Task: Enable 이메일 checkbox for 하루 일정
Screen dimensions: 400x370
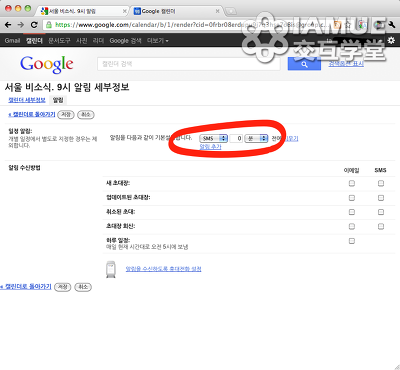Action: point(352,241)
